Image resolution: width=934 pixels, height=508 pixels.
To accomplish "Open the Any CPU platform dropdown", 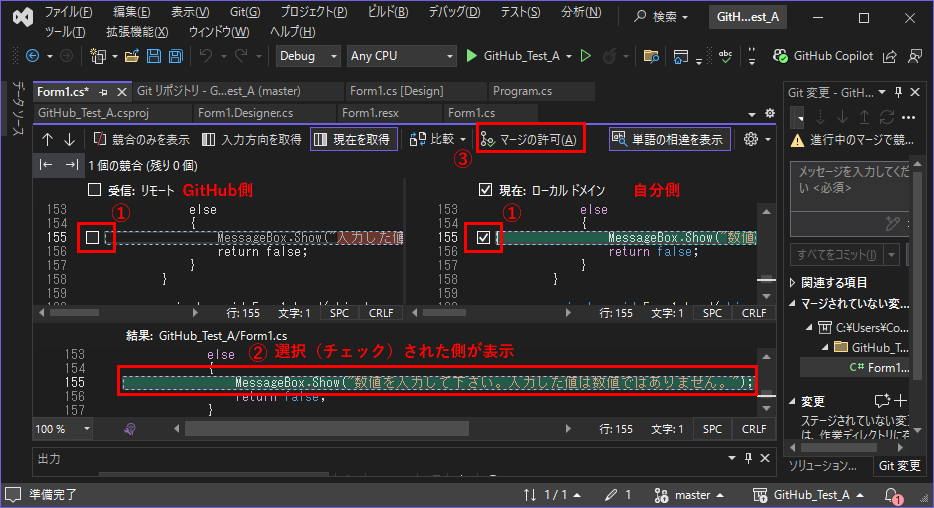I will click(x=401, y=56).
